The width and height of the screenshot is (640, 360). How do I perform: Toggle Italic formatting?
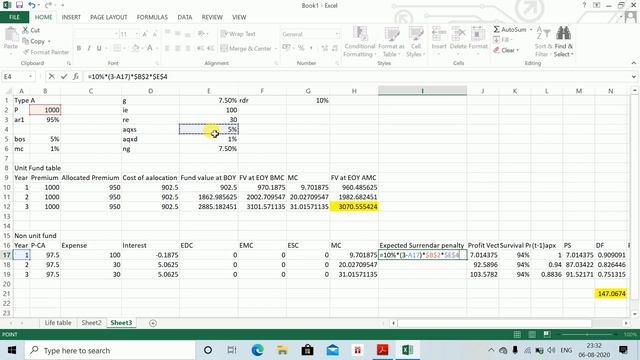tap(89, 48)
